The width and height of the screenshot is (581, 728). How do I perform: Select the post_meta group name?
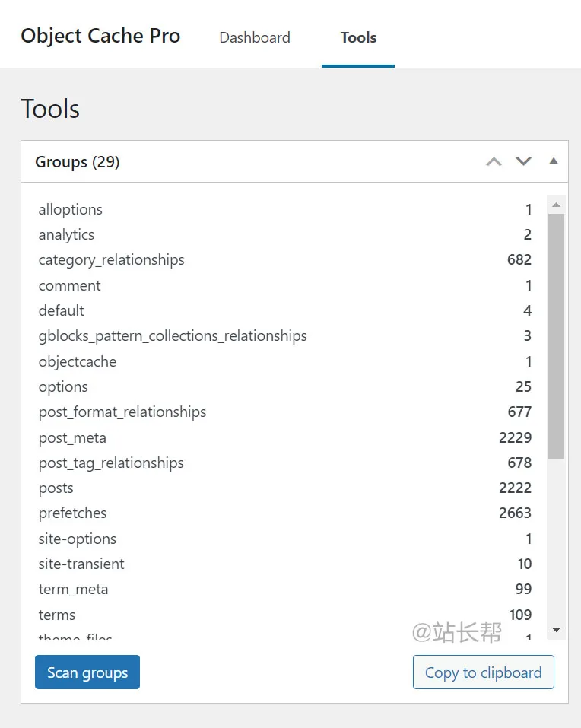(x=72, y=438)
